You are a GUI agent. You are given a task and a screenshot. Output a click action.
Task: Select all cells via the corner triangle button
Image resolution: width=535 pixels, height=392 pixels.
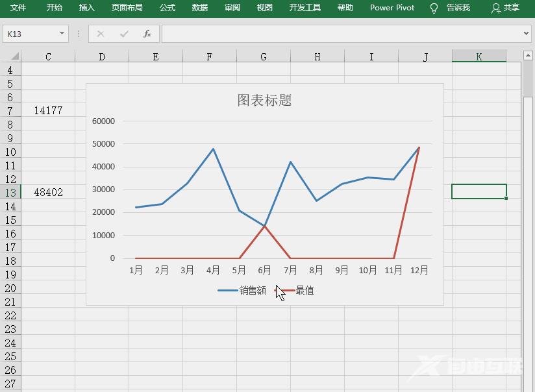coord(14,56)
